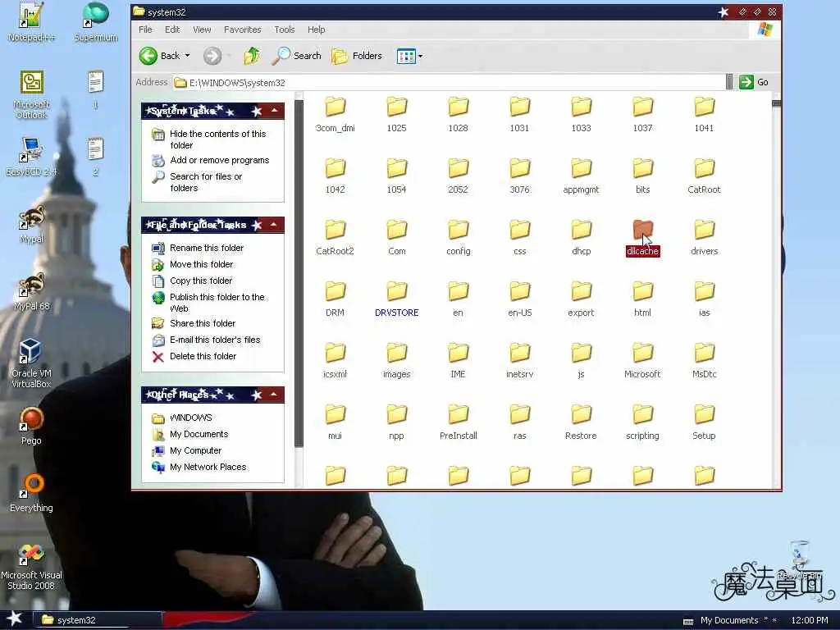Click the file list vertical scrollbar
This screenshot has width=840, height=630.
(776, 290)
